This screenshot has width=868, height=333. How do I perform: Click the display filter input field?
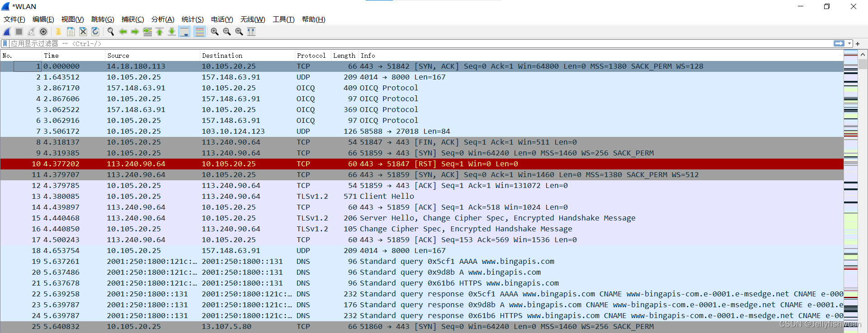[x=420, y=43]
